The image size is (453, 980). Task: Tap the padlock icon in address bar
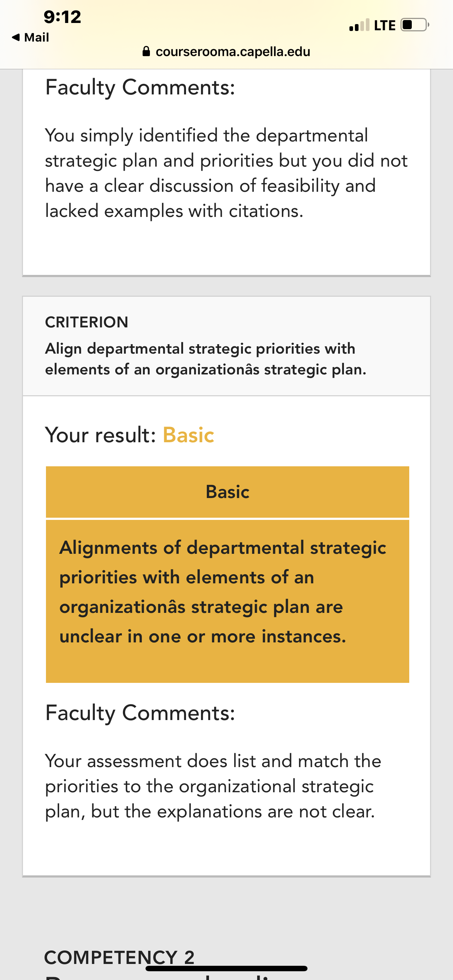click(146, 51)
